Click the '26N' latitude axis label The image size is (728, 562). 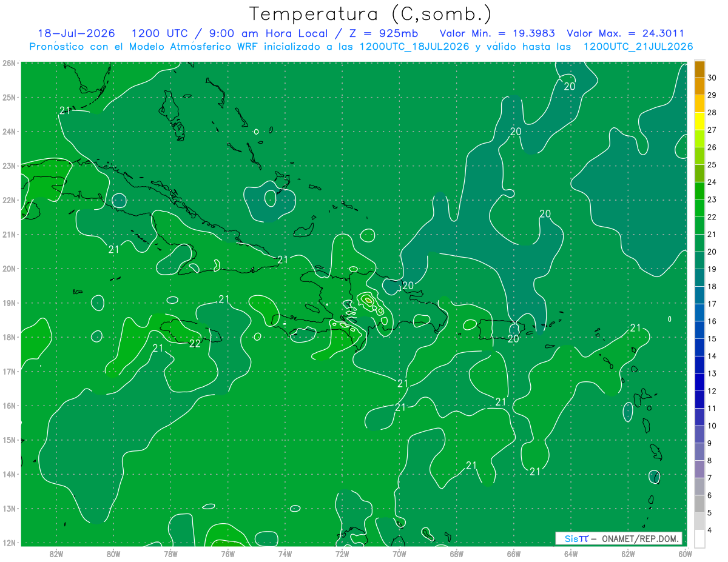coord(8,63)
